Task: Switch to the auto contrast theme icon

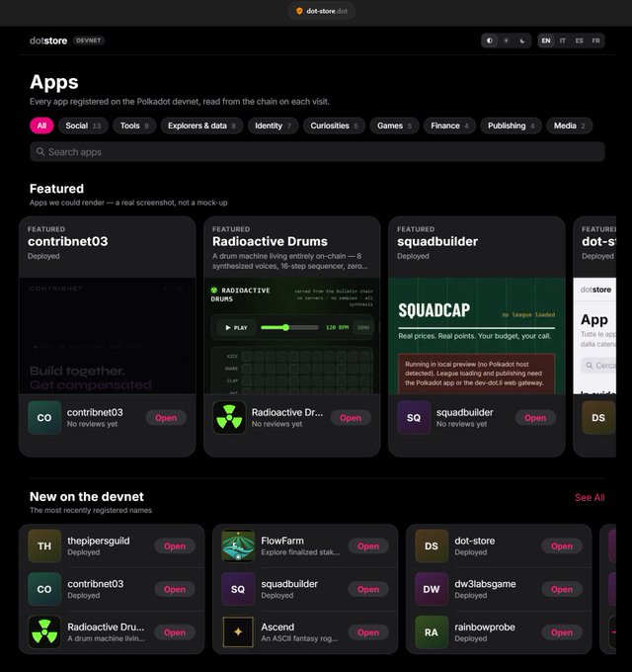Action: 490,41
